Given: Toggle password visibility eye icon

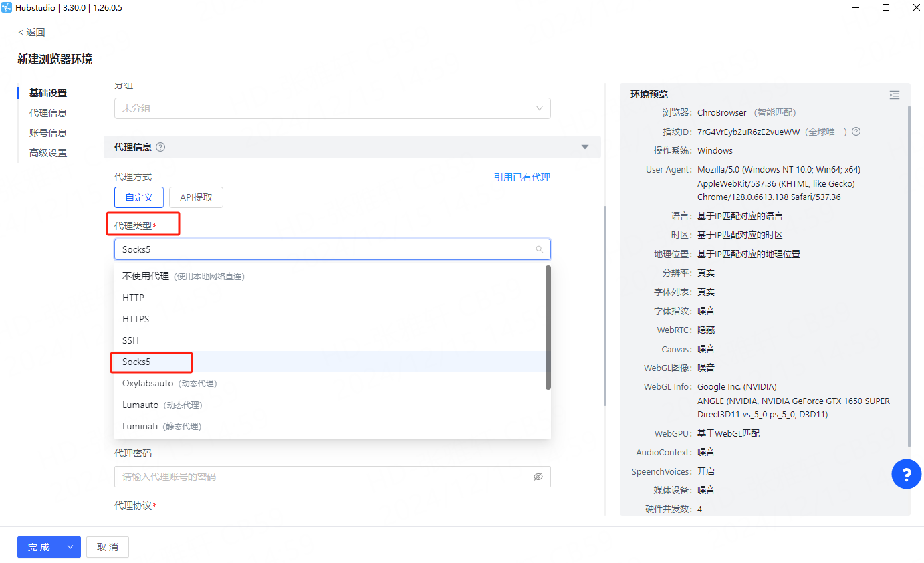Looking at the screenshot, I should [538, 477].
